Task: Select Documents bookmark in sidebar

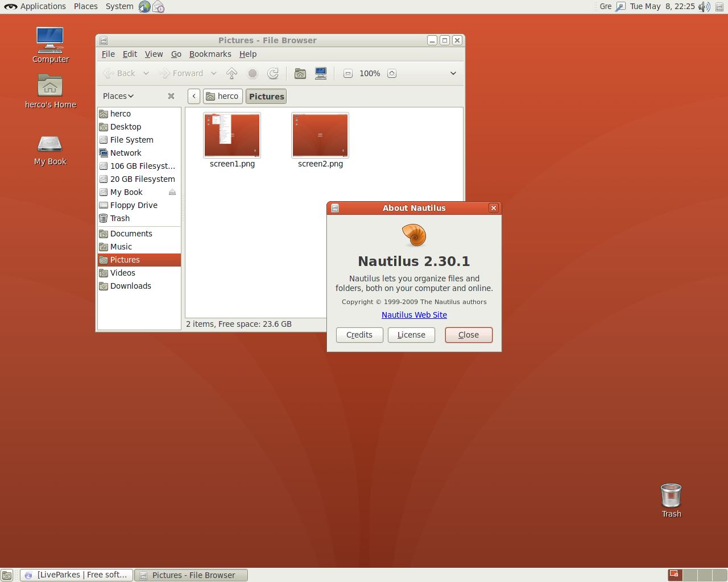Action: [139, 234]
